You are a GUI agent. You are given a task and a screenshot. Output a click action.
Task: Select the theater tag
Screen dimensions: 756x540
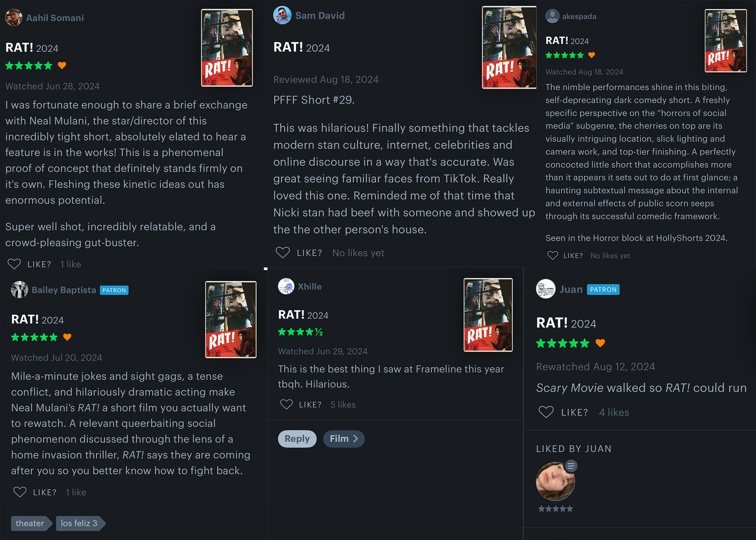click(31, 523)
